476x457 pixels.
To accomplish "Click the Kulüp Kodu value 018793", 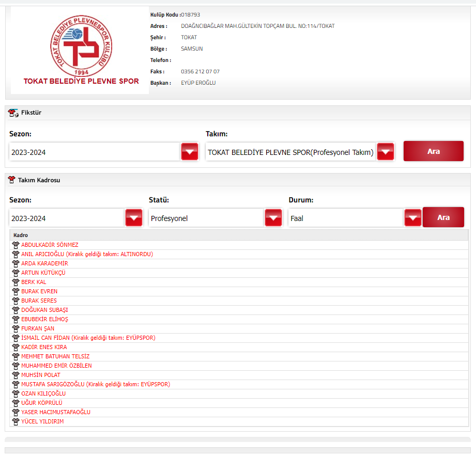I will click(190, 14).
